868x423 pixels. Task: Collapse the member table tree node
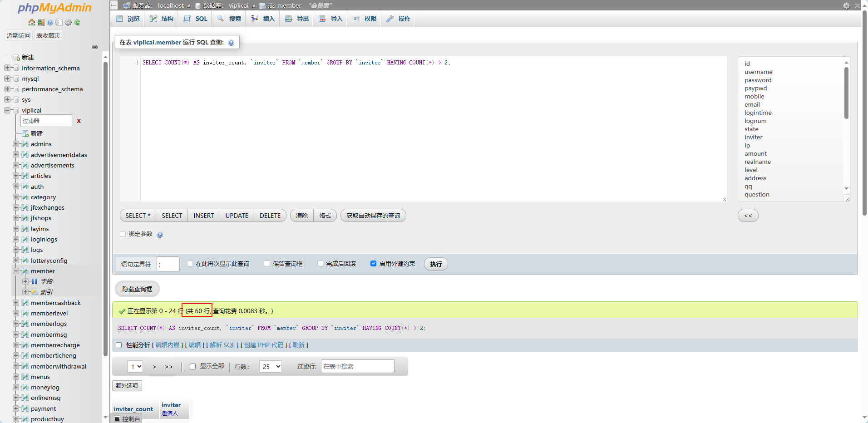point(16,271)
